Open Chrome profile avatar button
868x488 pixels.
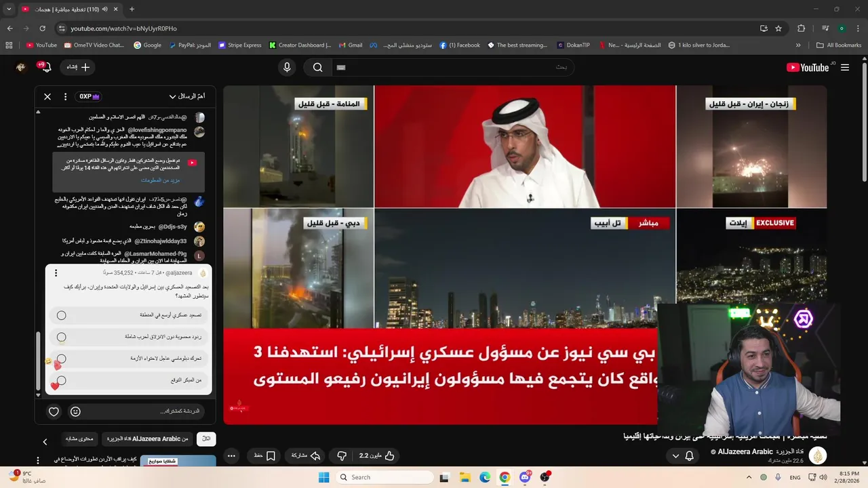coord(842,28)
